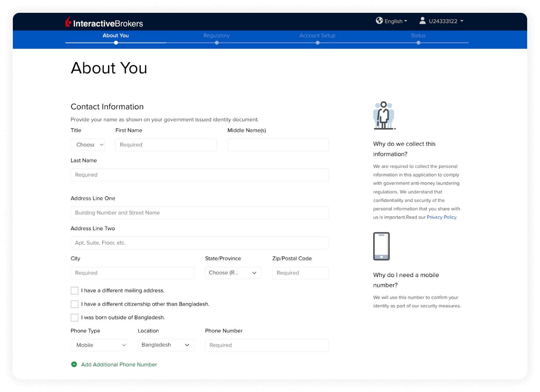Click the Account Setup progress dot

318,43
